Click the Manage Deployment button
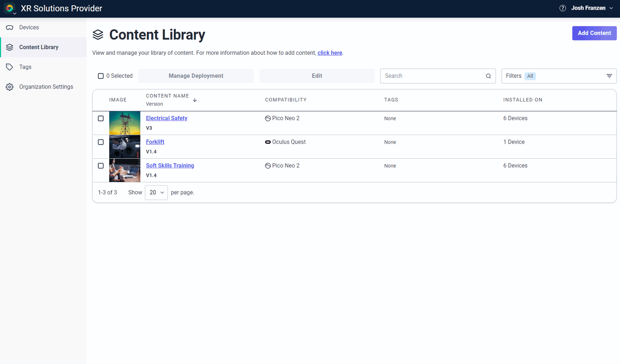Image resolution: width=620 pixels, height=364 pixels. 196,76
